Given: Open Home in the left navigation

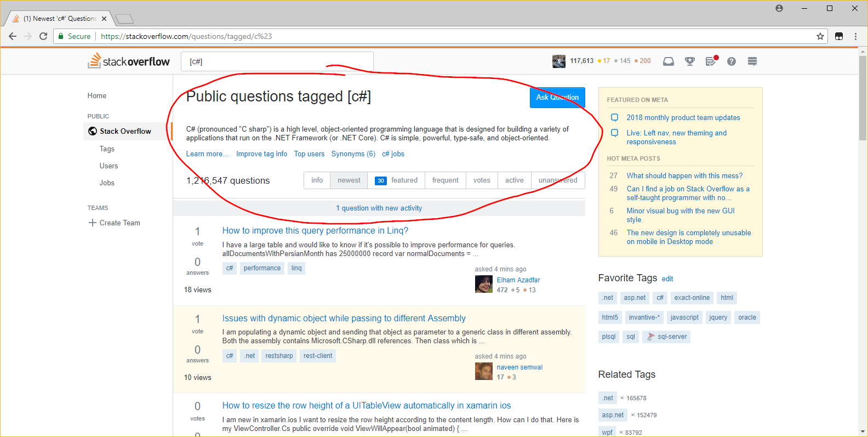Looking at the screenshot, I should point(97,95).
